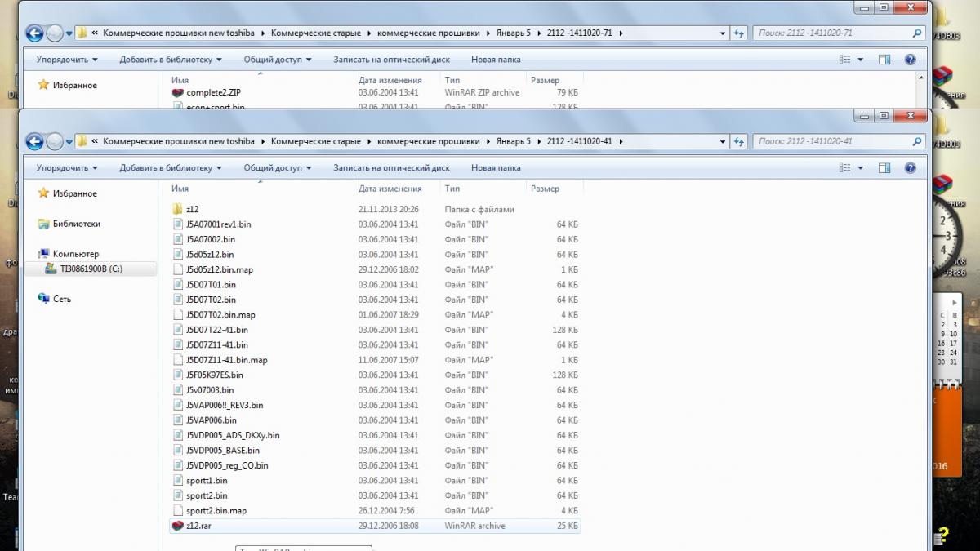Select drive TI30861900B (C:) in sidebar
980x551 pixels.
click(91, 269)
